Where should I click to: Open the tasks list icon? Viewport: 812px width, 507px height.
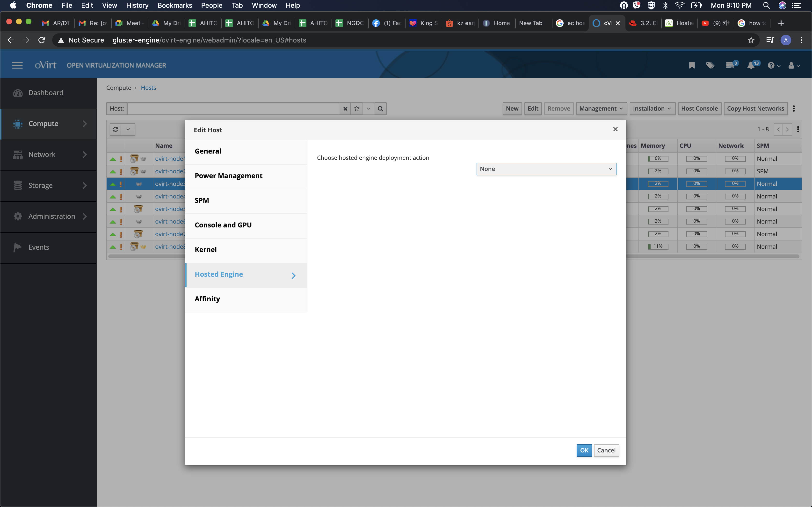730,65
